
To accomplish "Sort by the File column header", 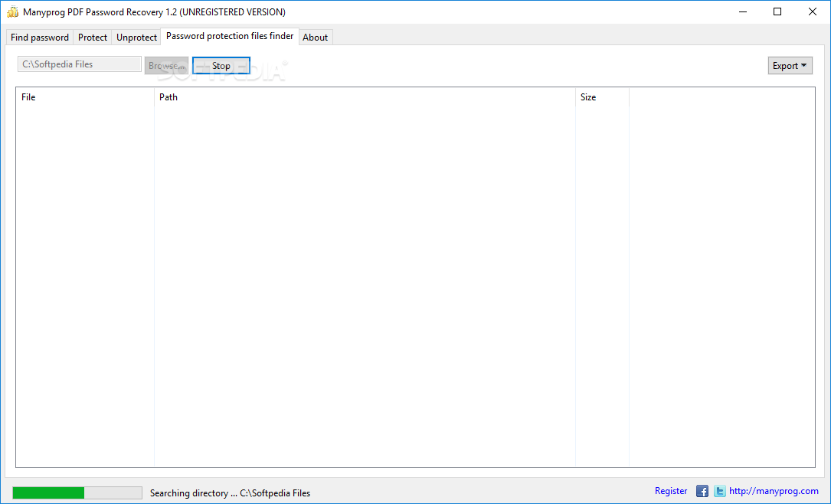I will point(85,97).
